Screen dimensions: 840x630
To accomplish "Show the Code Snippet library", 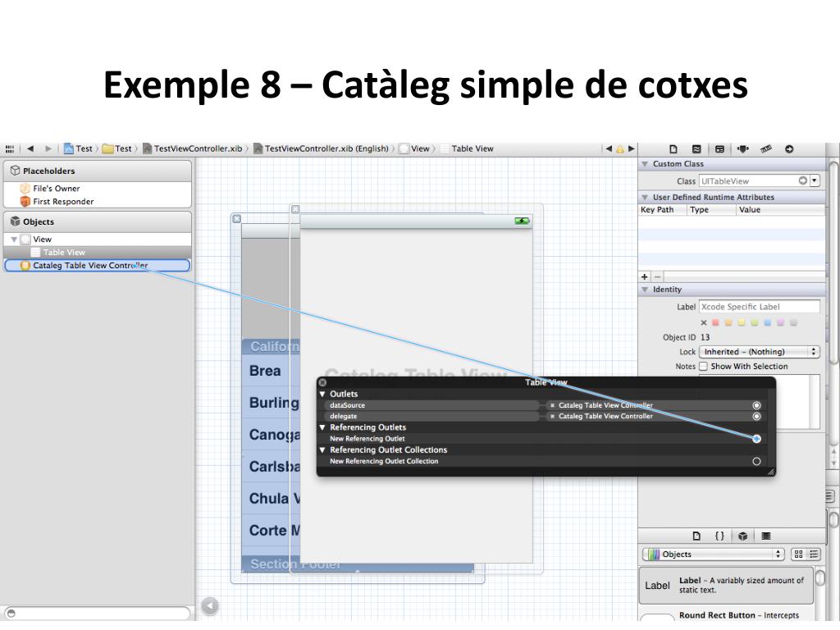I will click(x=719, y=536).
